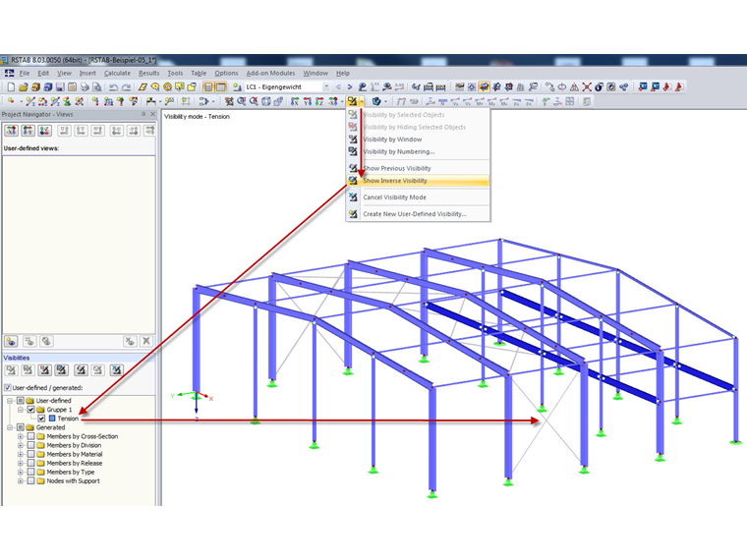Click the create new user-defined view icon
Screen dimensions: 747x560
pyautogui.click(x=11, y=341)
